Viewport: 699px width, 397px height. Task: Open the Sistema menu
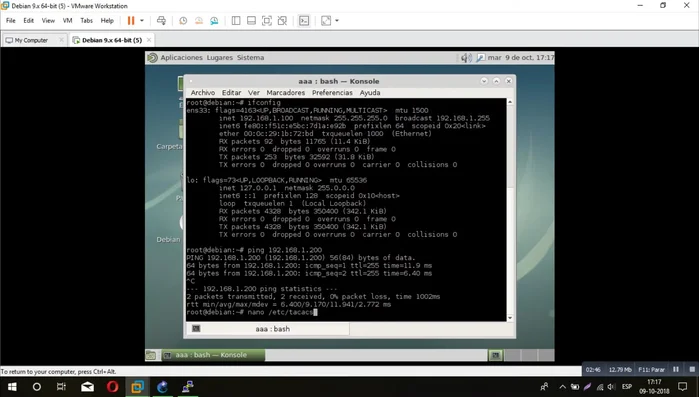click(251, 57)
